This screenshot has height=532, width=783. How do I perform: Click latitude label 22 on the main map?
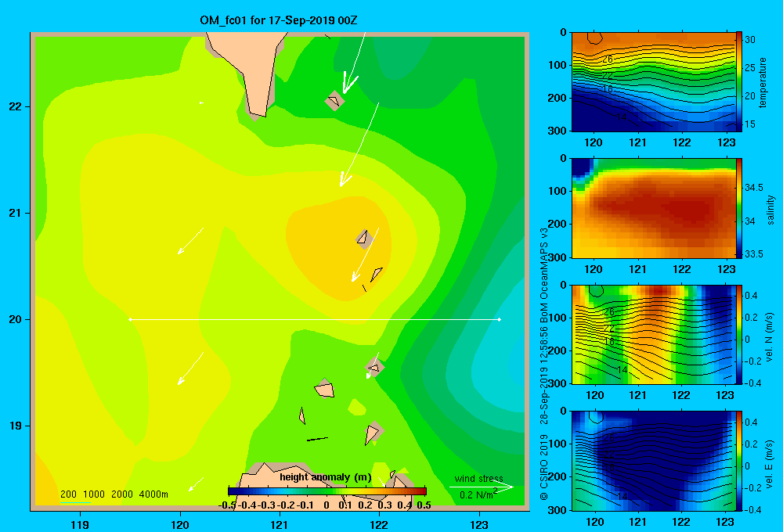click(x=16, y=107)
